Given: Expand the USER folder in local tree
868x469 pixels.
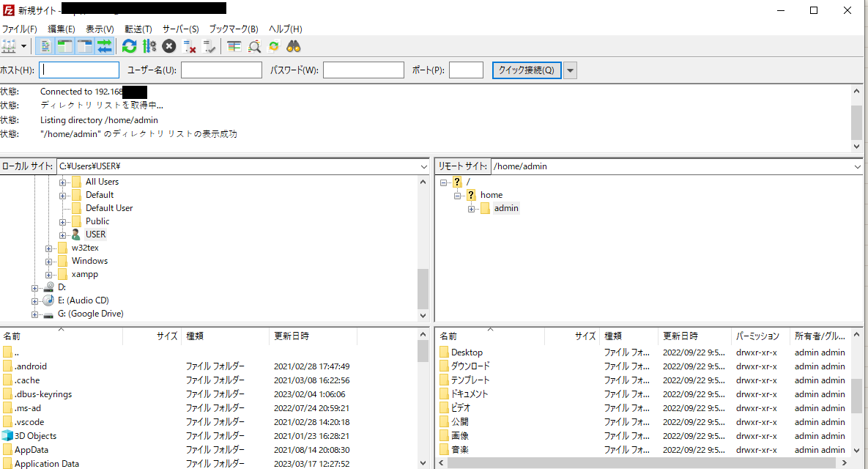Looking at the screenshot, I should tap(62, 234).
